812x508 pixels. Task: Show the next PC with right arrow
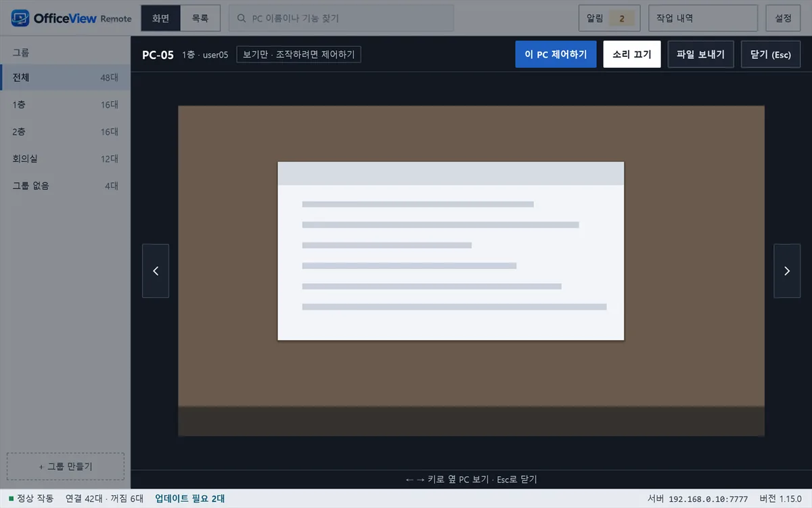[787, 271]
